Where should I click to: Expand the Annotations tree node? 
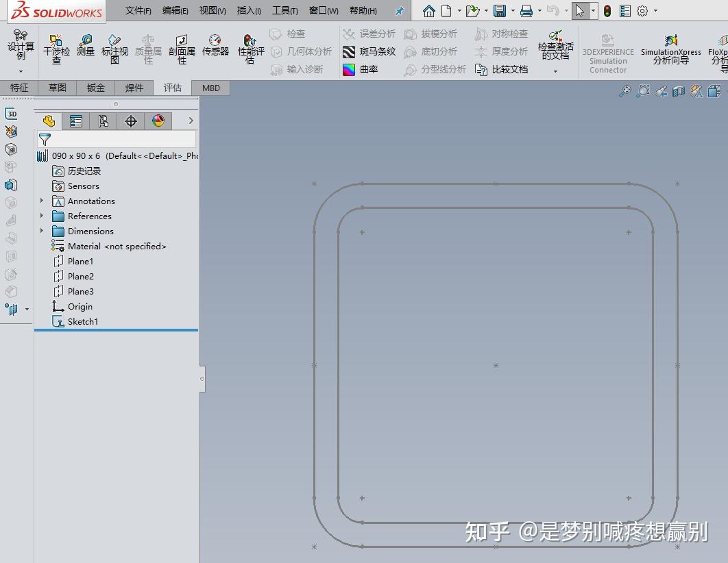tap(42, 201)
